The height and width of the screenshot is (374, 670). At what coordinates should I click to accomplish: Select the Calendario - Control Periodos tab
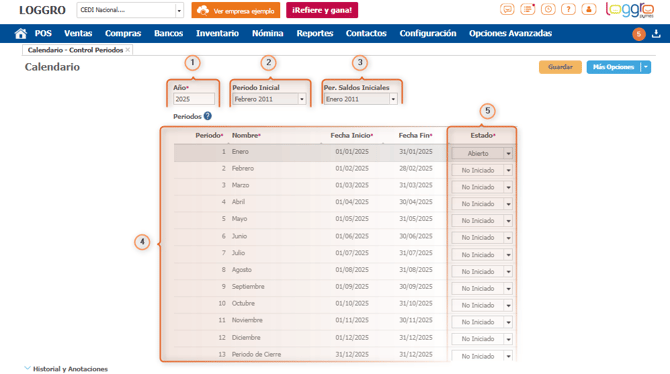75,50
